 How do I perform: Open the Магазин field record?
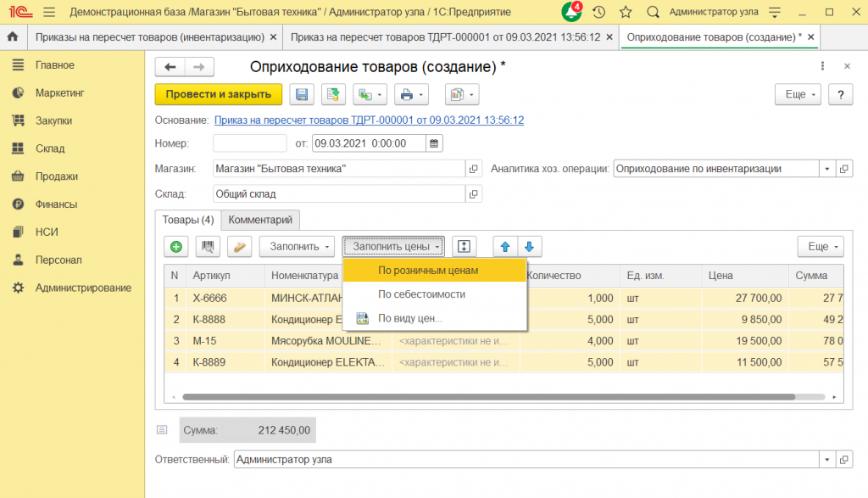(x=473, y=169)
